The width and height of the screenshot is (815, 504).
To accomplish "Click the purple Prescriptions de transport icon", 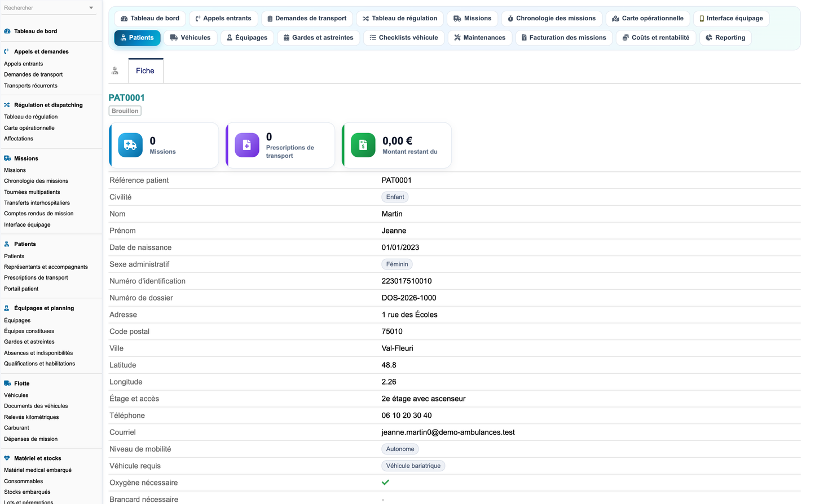I will tap(246, 145).
